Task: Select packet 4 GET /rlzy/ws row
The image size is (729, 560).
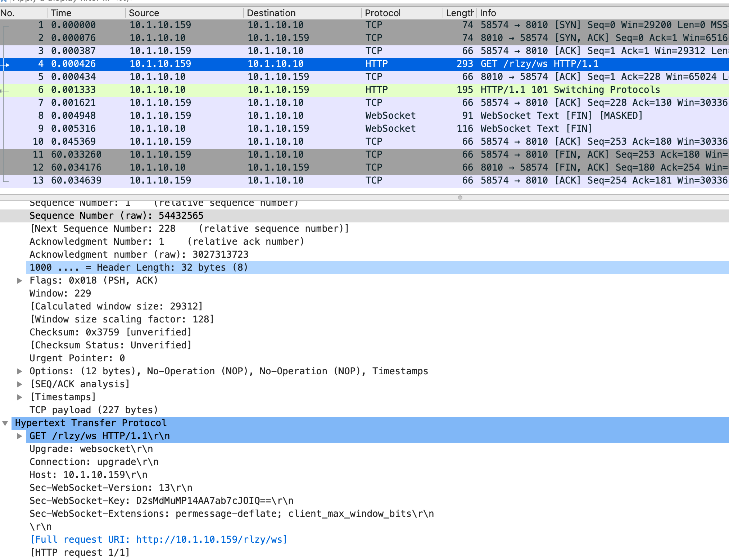Action: [364, 64]
